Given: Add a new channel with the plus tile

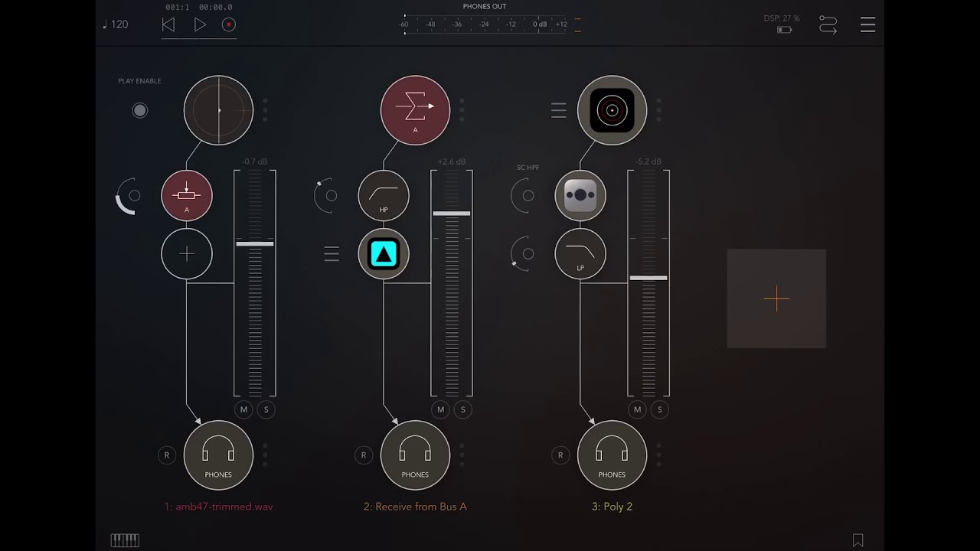Looking at the screenshot, I should tap(776, 298).
